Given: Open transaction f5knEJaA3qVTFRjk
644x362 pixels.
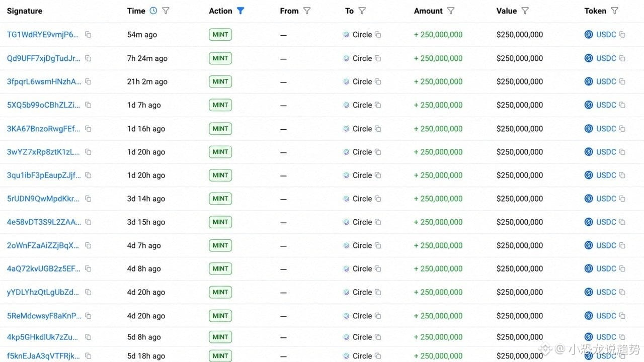Looking at the screenshot, I should click(x=43, y=355).
